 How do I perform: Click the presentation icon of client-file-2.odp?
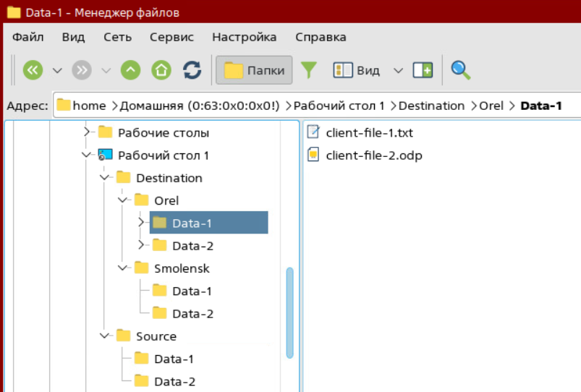[x=313, y=154]
